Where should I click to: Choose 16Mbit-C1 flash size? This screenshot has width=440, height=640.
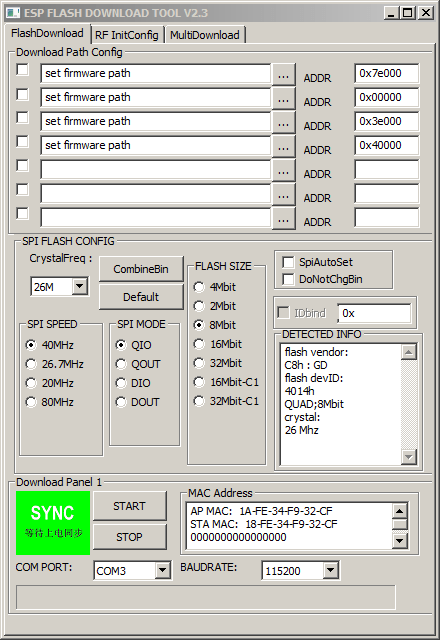[226, 382]
